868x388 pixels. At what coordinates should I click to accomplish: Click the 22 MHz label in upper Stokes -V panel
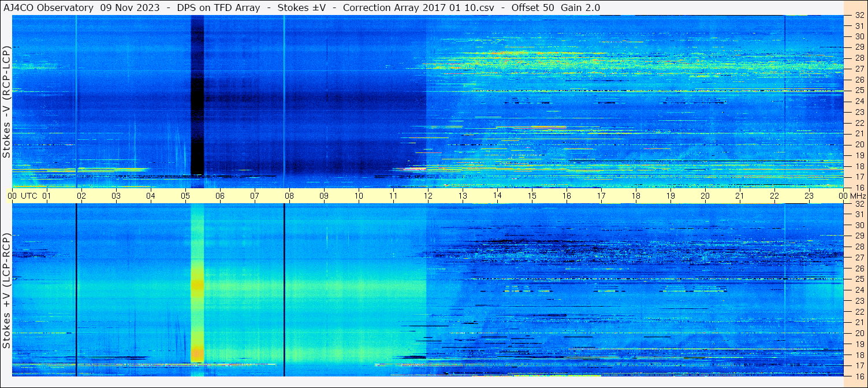tap(859, 123)
